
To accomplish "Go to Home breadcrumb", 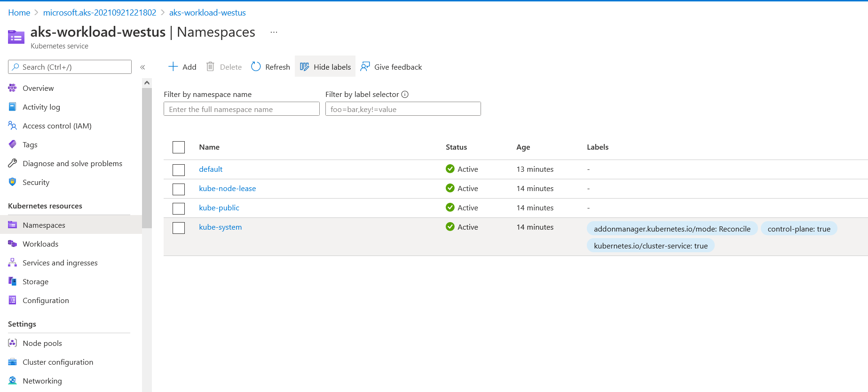I will pos(19,13).
